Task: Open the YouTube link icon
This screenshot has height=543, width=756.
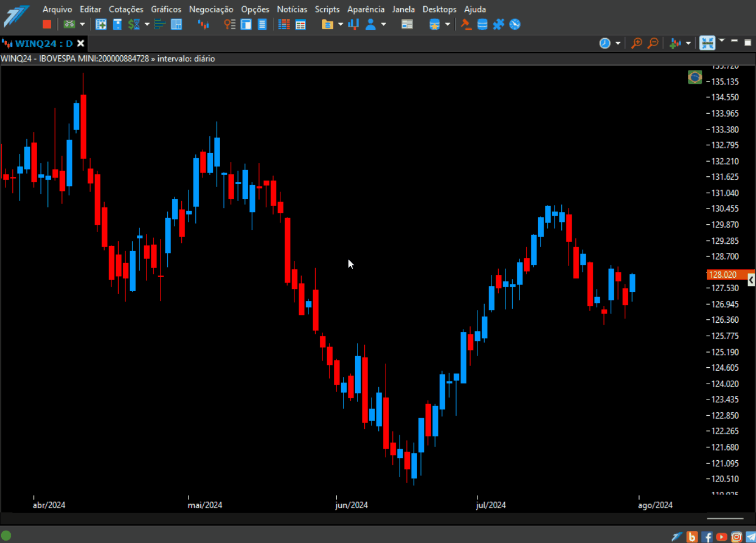Action: click(x=721, y=537)
